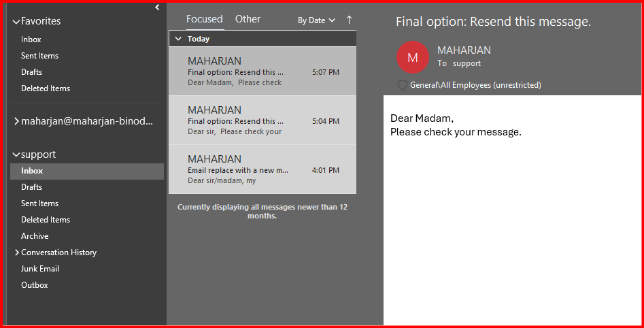Click the MAHARJAN sender avatar circle
Viewport: 644px width, 328px height.
click(x=412, y=57)
